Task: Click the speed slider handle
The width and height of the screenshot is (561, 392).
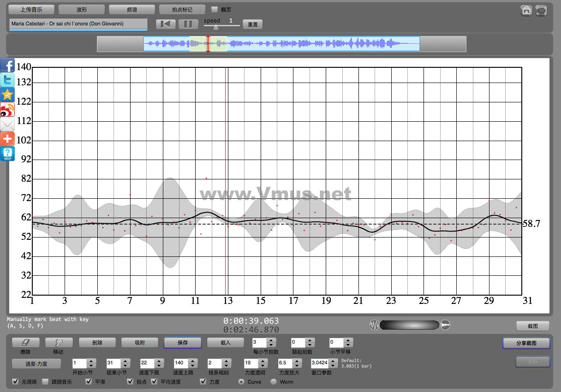Action: point(215,26)
